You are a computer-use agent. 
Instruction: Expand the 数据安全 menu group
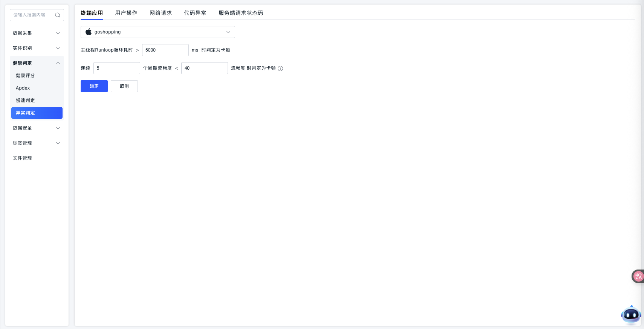pos(37,128)
